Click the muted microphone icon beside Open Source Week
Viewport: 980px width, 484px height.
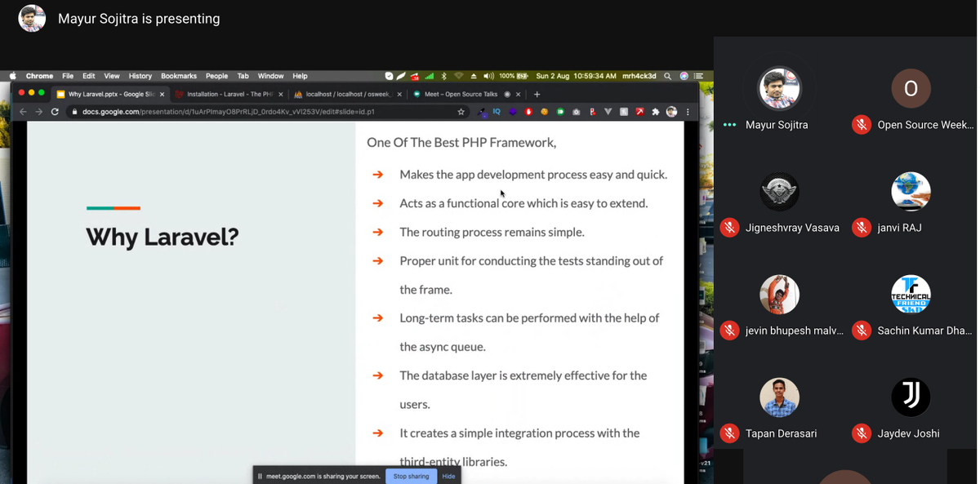pyautogui.click(x=861, y=125)
